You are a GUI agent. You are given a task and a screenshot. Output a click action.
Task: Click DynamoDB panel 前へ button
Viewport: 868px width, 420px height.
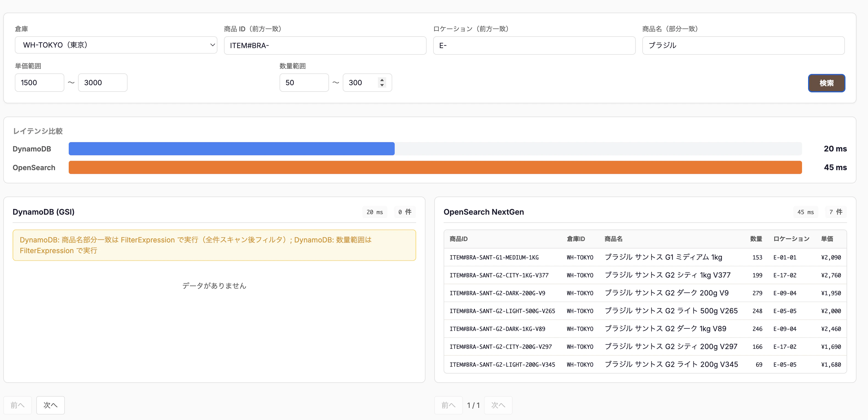pos(18,405)
